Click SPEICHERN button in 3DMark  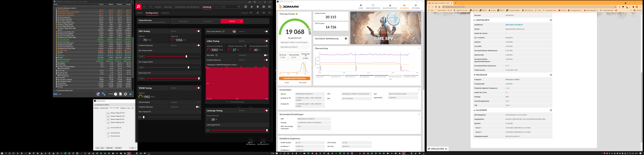click(x=302, y=83)
